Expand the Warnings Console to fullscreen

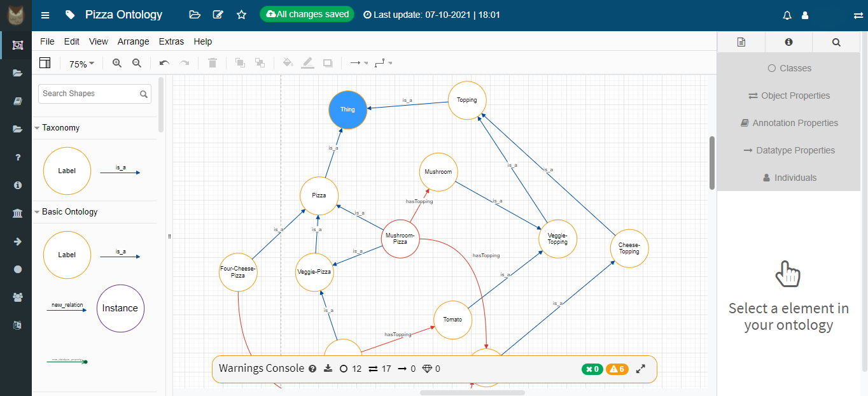[641, 369]
